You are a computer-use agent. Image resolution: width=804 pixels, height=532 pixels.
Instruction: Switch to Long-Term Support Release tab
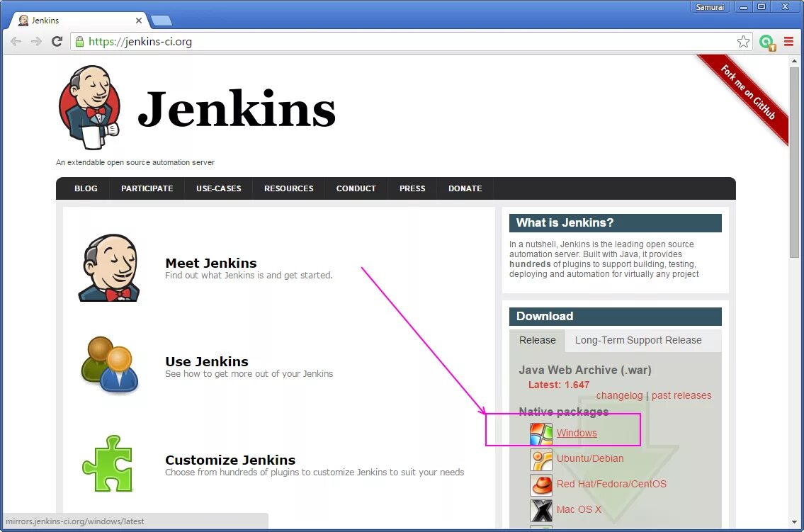point(638,340)
